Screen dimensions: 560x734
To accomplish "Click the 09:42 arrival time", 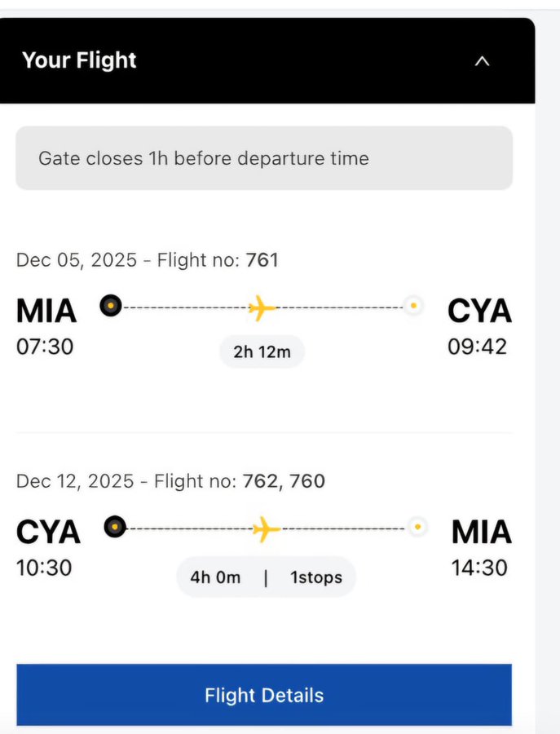I will [x=477, y=347].
